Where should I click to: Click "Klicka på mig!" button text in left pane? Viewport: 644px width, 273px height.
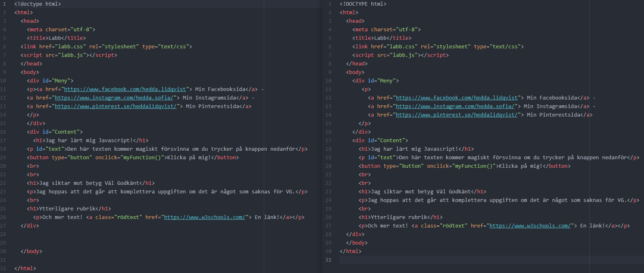[x=189, y=158]
